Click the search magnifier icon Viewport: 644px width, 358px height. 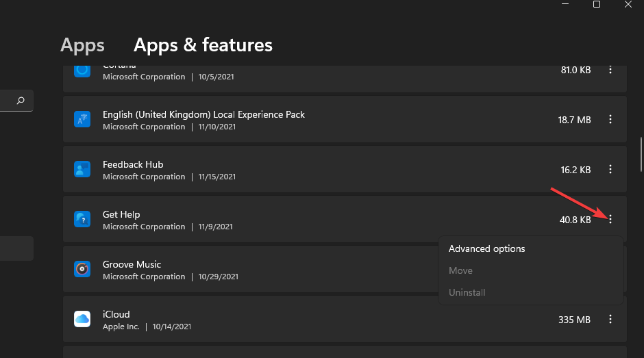[x=21, y=101]
